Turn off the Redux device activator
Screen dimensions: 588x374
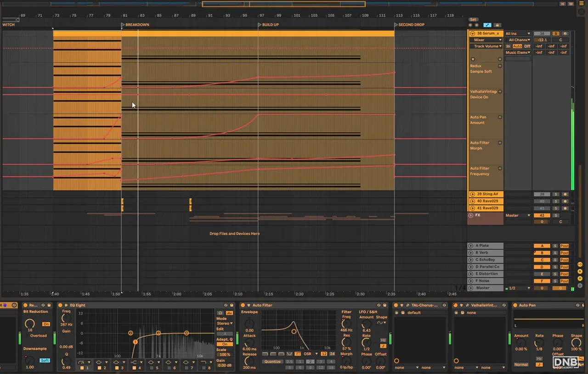(x=25, y=305)
